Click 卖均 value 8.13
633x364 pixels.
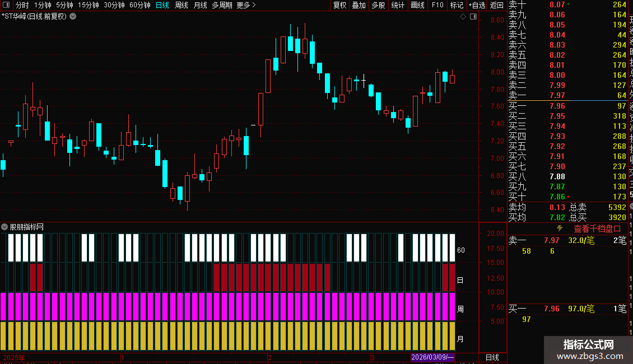[x=557, y=207]
